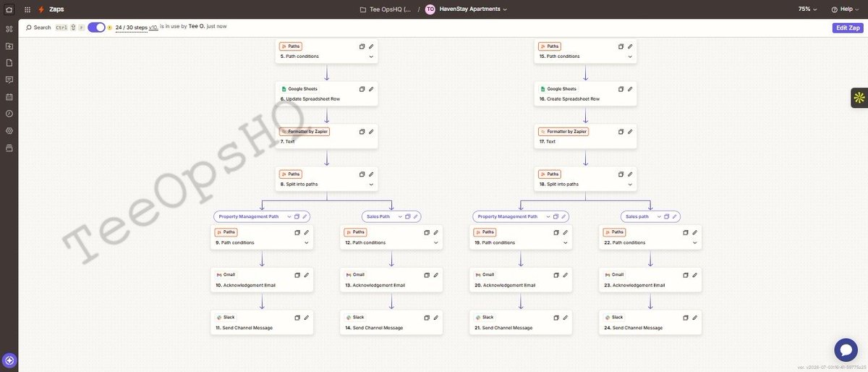Open the Zapier home icon
Image resolution: width=868 pixels, height=372 pixels.
pyautogui.click(x=9, y=9)
